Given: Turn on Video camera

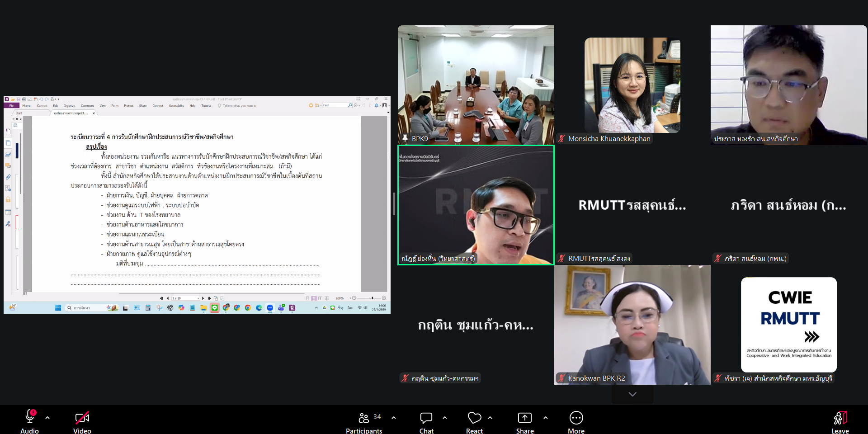Looking at the screenshot, I should [82, 418].
